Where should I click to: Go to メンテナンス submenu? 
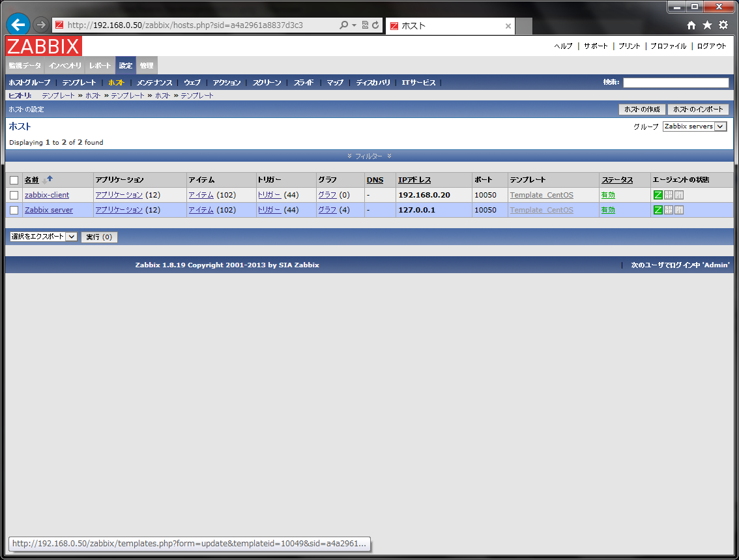click(154, 83)
